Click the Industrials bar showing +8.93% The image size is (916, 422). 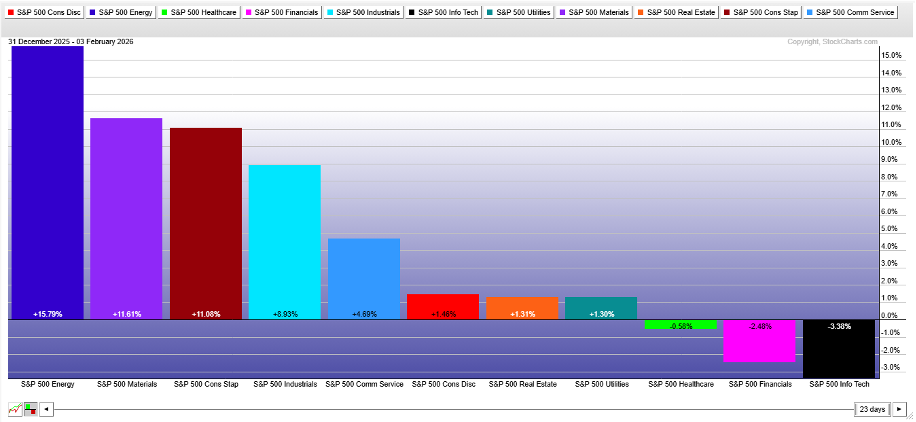pos(284,242)
